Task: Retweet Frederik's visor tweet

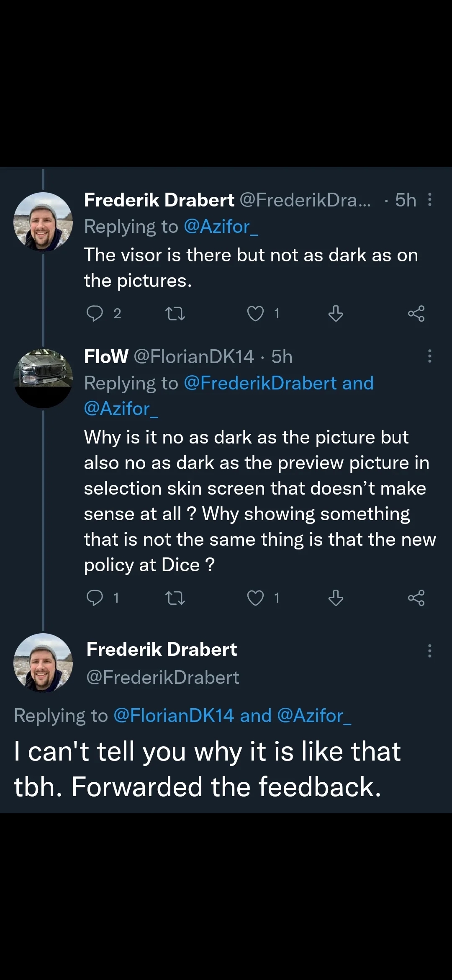Action: [175, 313]
